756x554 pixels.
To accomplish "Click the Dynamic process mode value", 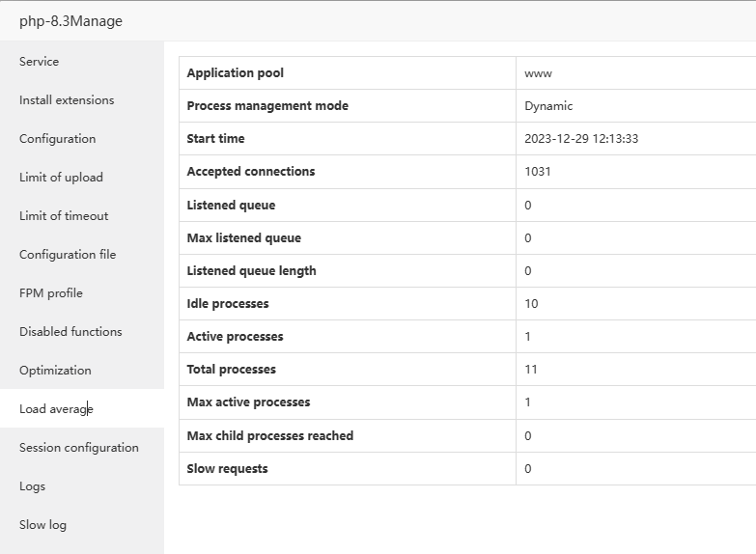I will [x=548, y=106].
